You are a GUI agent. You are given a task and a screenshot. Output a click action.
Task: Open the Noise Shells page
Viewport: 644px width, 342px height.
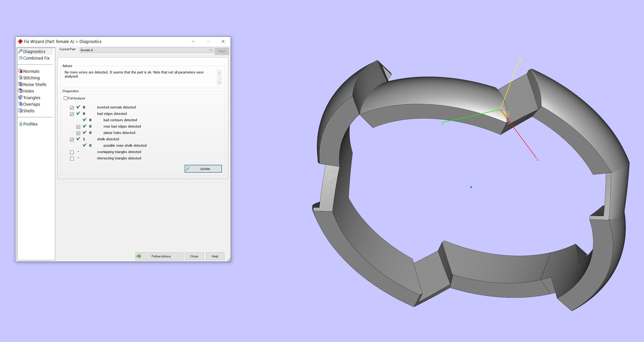click(35, 84)
